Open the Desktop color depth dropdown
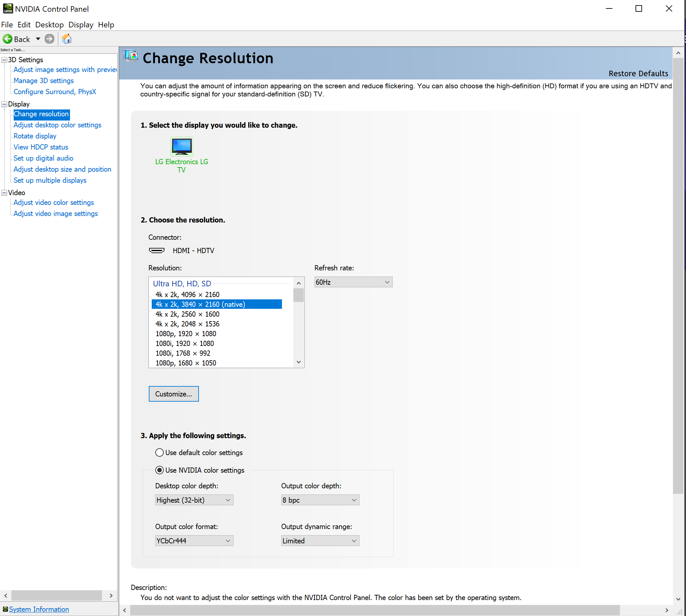Image resolution: width=686 pixels, height=616 pixels. point(194,500)
